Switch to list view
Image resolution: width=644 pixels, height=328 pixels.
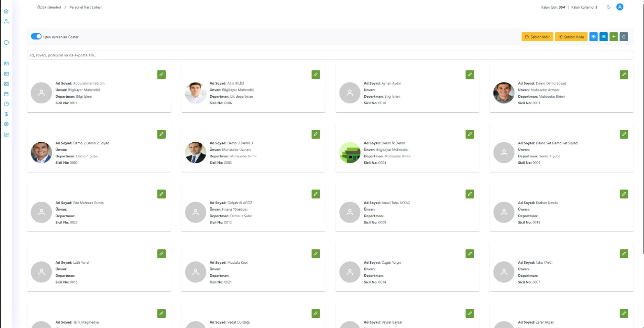[x=604, y=37]
